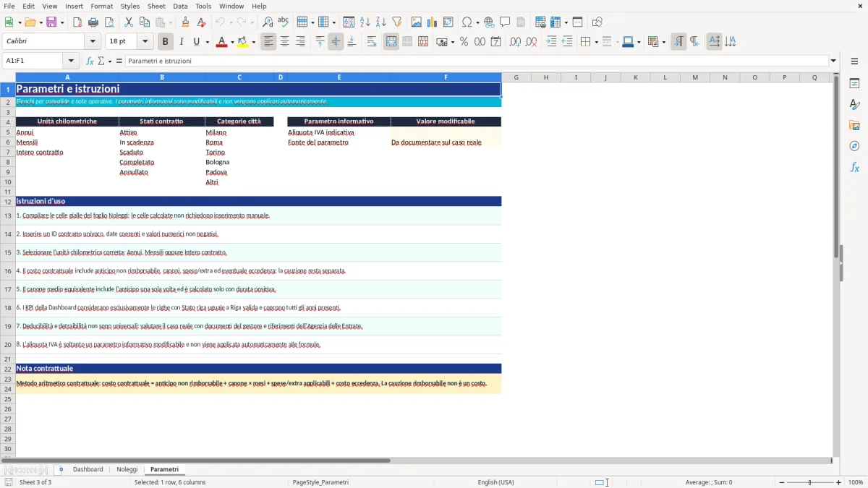Open the File menu
The width and height of the screenshot is (868, 488).
(9, 6)
